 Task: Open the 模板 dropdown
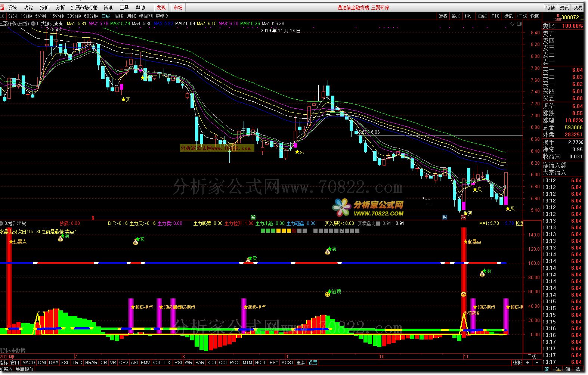(517, 363)
